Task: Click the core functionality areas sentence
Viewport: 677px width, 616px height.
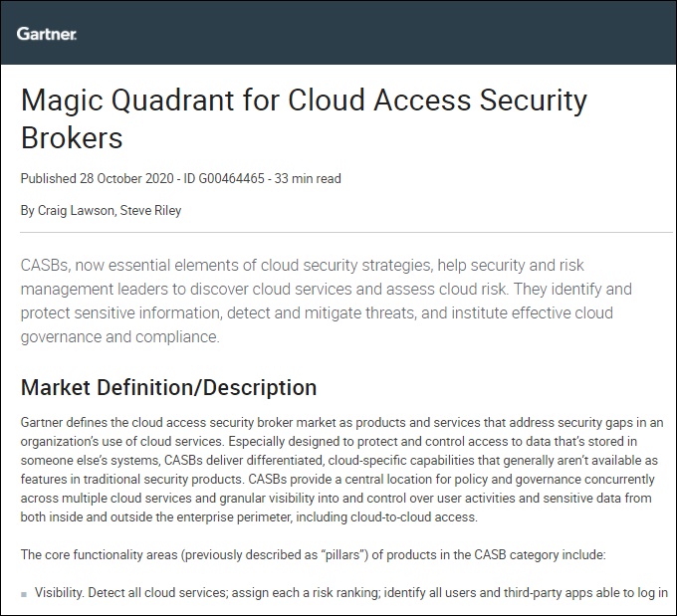Action: 313,554
